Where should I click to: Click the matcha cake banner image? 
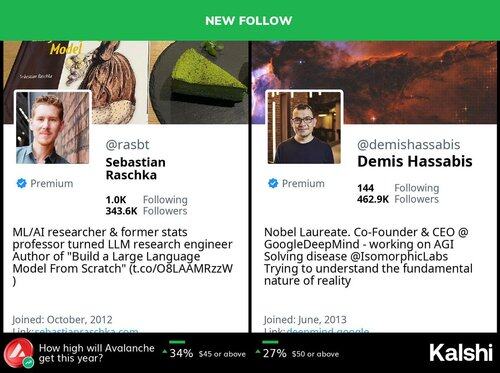[199, 82]
